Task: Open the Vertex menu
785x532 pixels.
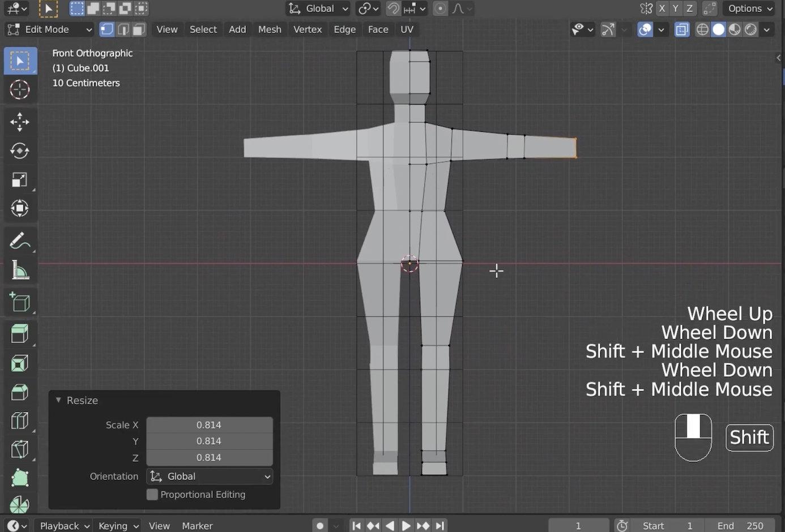Action: click(308, 29)
